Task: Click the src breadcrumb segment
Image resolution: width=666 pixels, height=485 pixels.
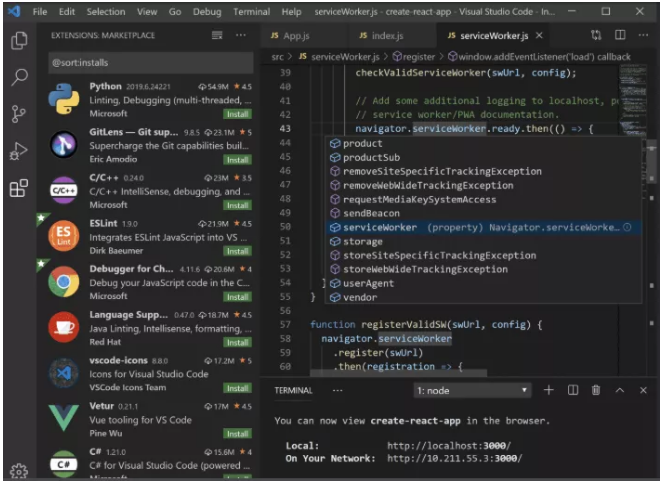Action: (x=277, y=57)
